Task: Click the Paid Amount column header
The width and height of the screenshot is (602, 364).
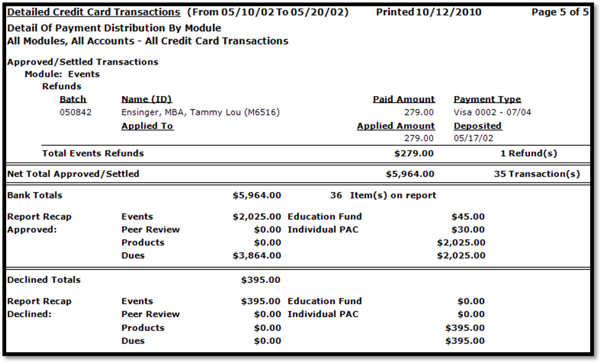Action: (x=404, y=100)
